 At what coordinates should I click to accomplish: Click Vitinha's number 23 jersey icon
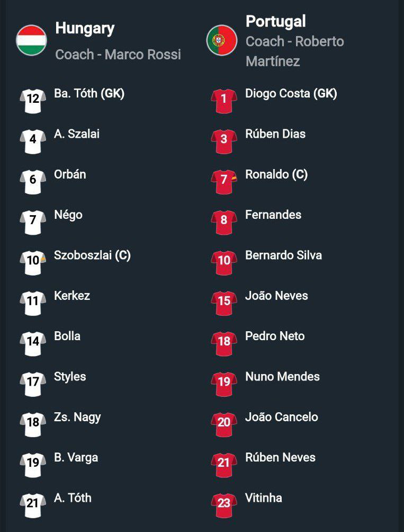coord(224,503)
